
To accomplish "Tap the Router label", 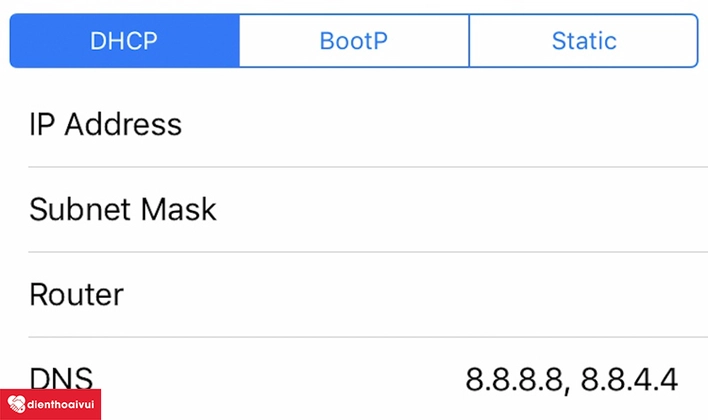I will click(x=76, y=295).
